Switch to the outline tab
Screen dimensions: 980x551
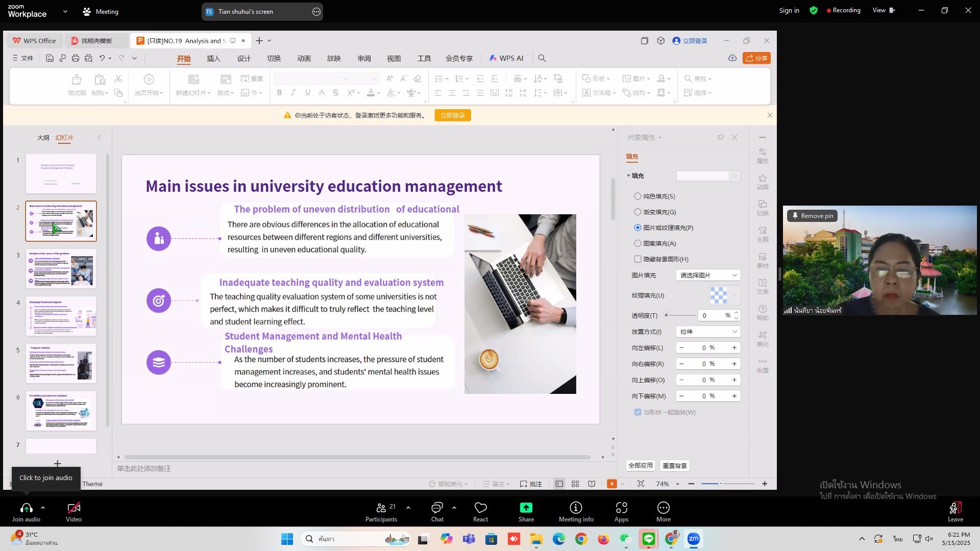[43, 138]
